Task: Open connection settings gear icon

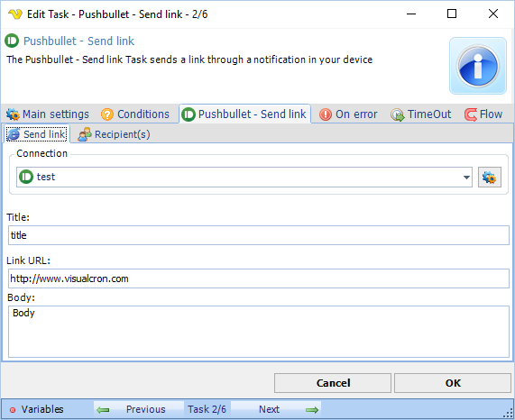Action: pos(489,178)
